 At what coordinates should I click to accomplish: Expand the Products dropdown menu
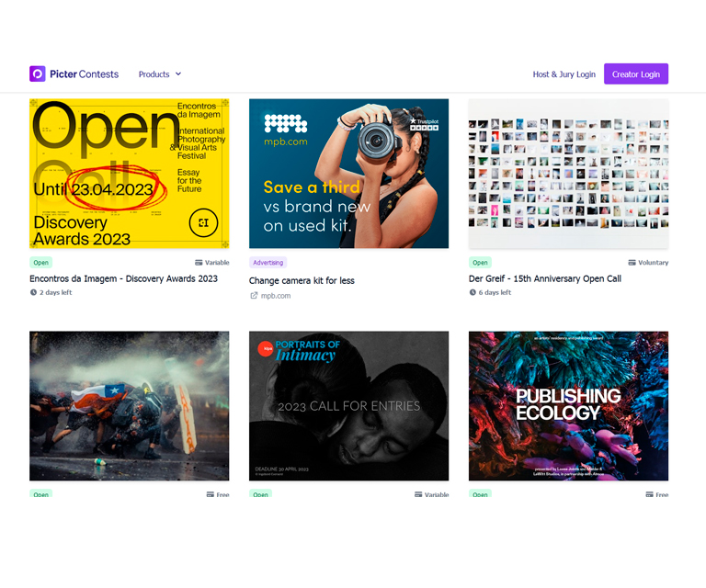tap(159, 74)
